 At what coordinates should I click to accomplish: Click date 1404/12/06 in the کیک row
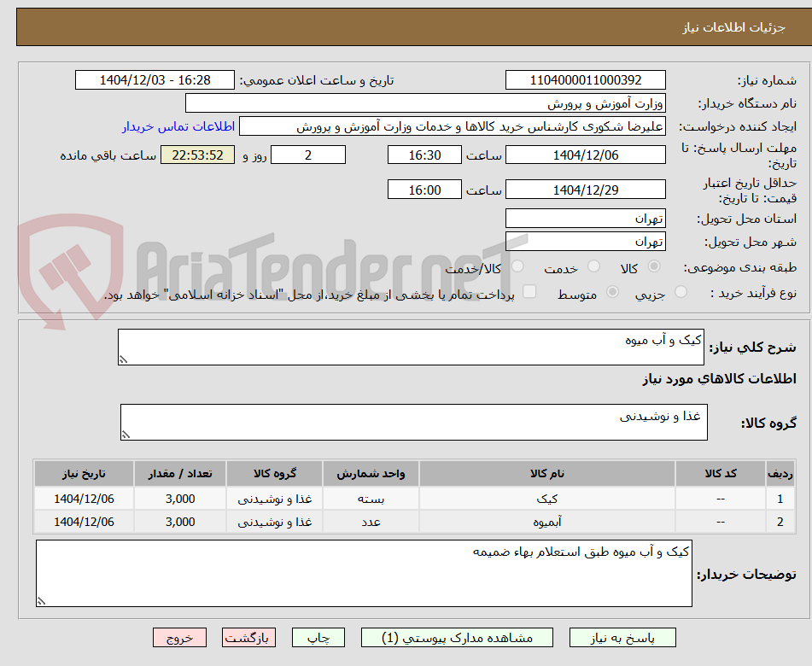[84, 499]
